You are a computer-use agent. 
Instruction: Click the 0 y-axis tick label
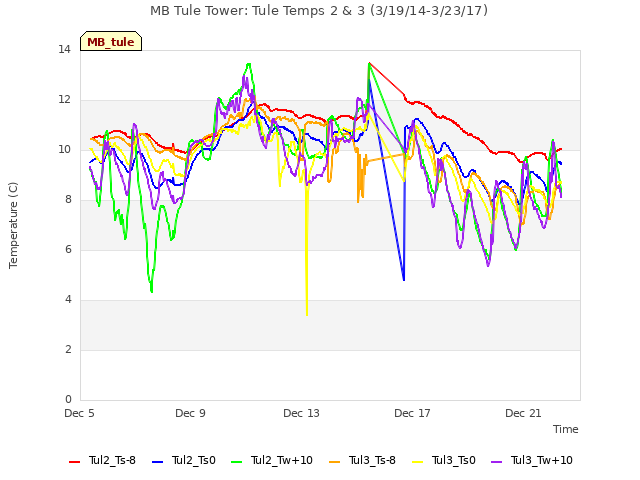tap(68, 400)
